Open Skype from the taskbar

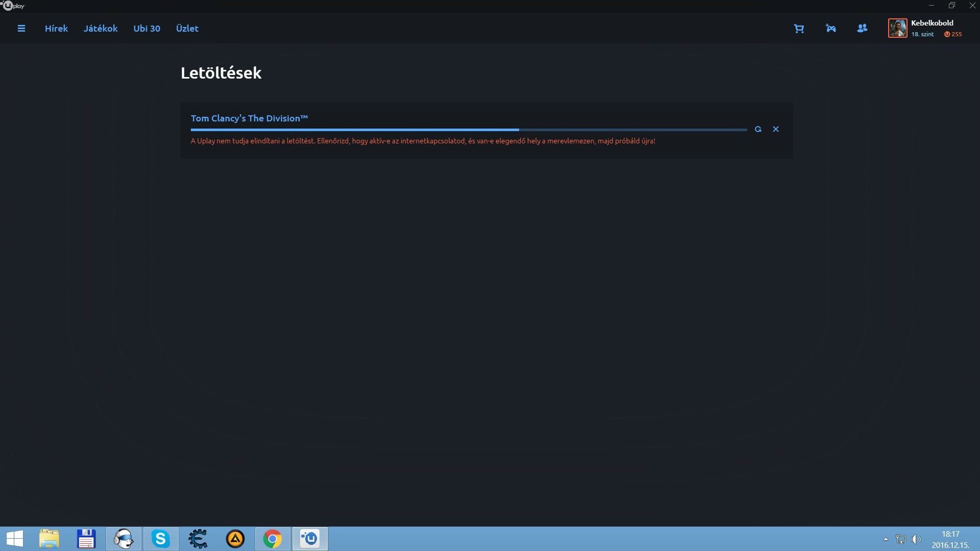tap(161, 539)
